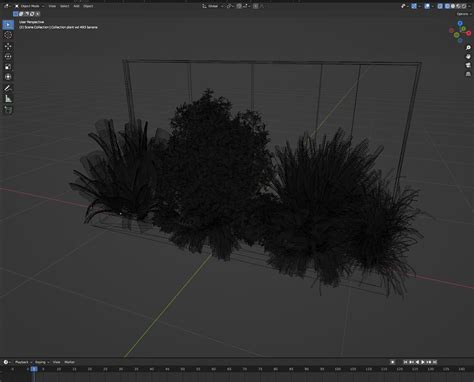Click the zoom view magnifier icon
Screen dimensions: 474x382
tap(468, 48)
